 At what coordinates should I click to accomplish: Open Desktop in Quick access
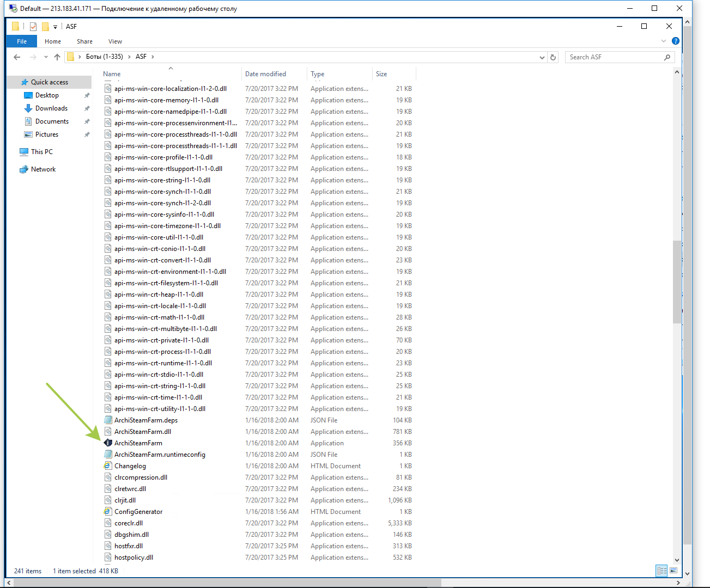click(47, 95)
